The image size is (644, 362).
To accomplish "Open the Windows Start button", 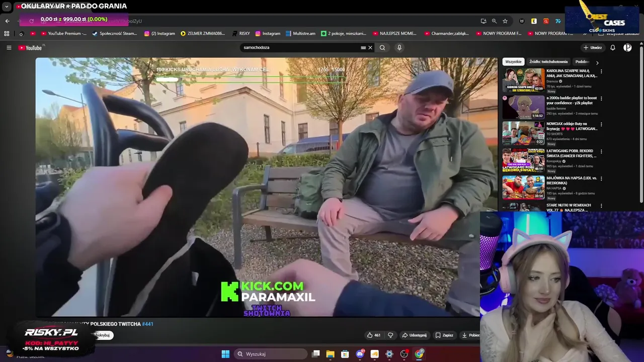I will click(x=225, y=354).
